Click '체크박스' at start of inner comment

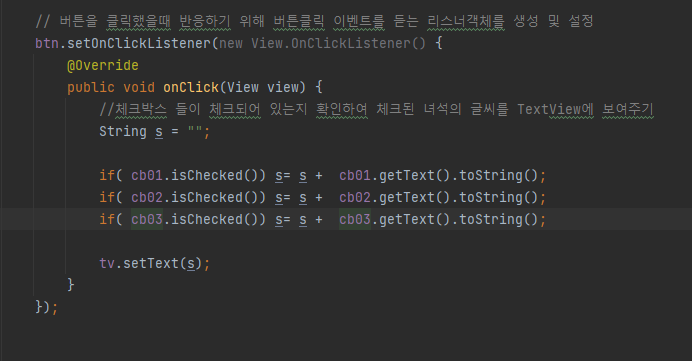coord(141,109)
